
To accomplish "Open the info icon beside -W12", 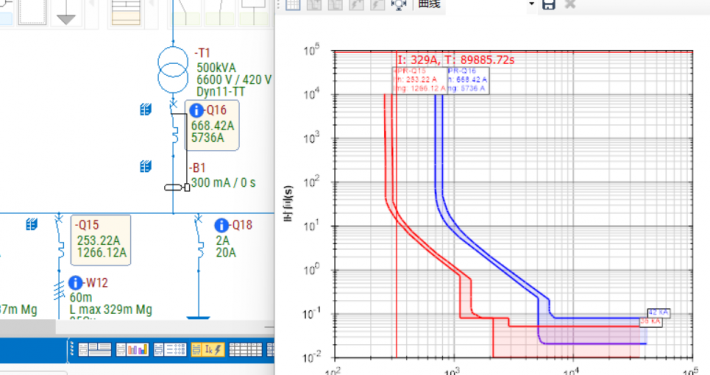I will click(x=76, y=283).
